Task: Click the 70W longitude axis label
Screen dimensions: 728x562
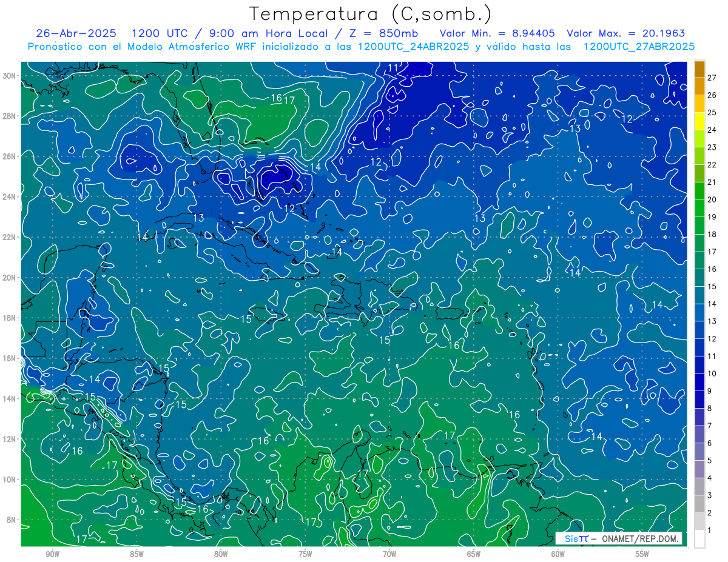Action: (x=390, y=554)
